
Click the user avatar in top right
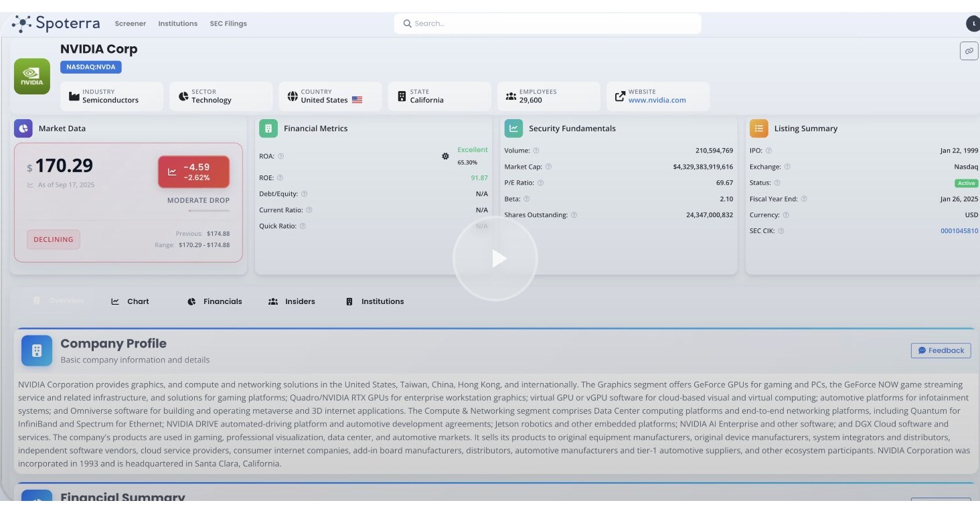tap(973, 24)
